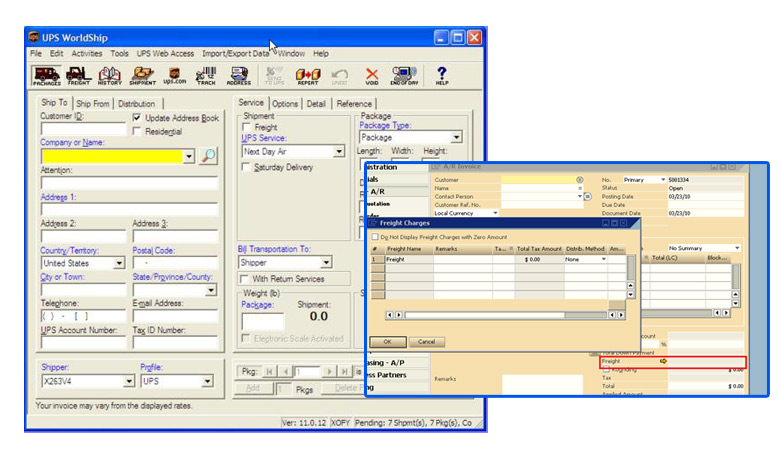Expand the Shipper dropdown X263V4

129,381
